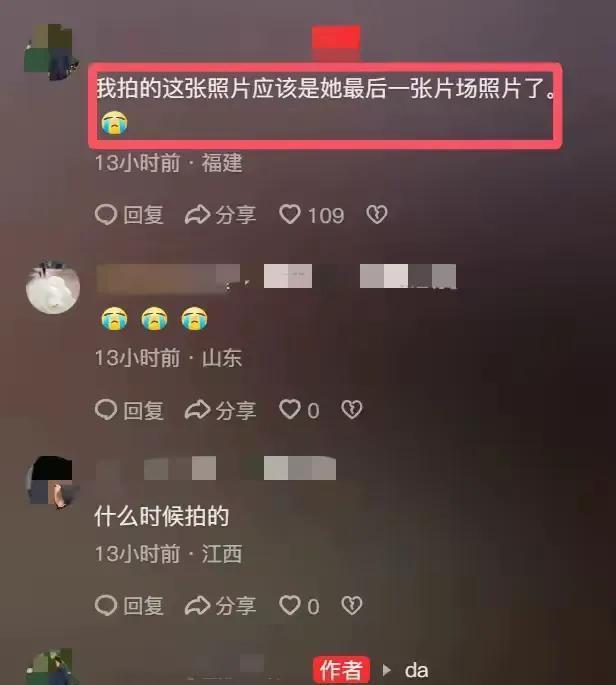
Task: Tap the comment text 什么时候拍的
Action: click(x=162, y=516)
